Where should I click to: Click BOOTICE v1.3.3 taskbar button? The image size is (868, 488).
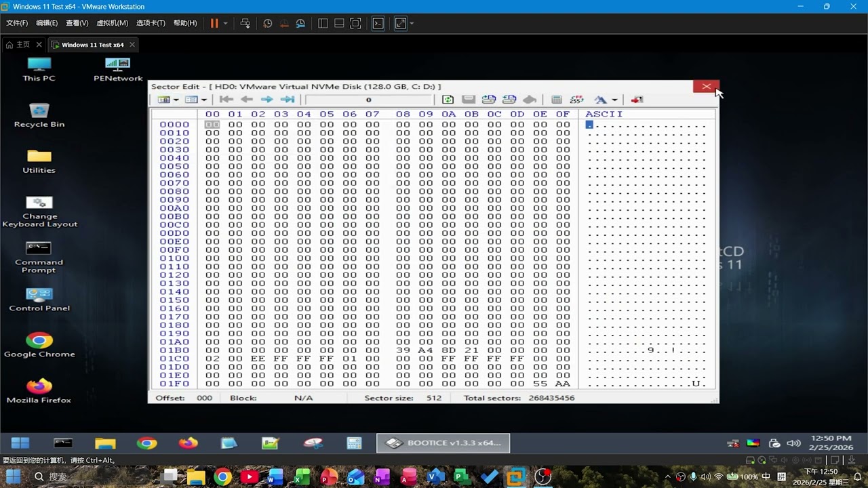(x=443, y=443)
